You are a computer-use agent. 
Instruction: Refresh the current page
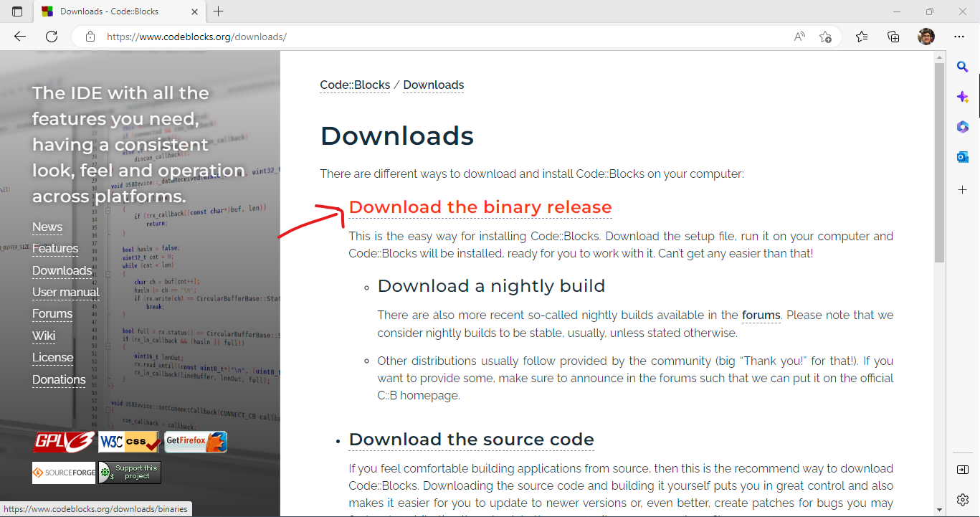[52, 37]
